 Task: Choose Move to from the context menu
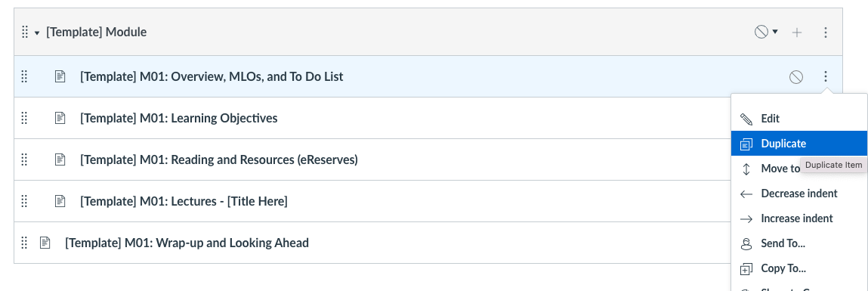point(780,169)
